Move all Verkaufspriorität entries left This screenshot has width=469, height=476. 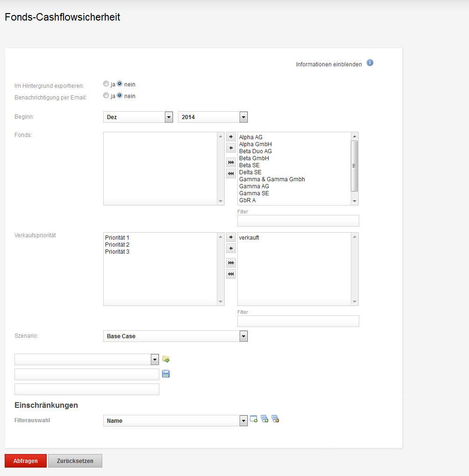[x=231, y=274]
